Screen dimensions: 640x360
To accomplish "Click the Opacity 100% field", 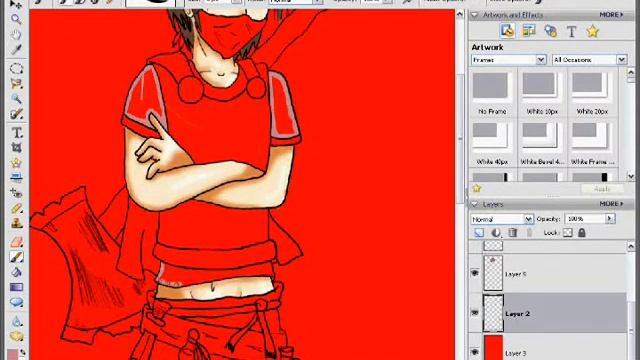I will pos(584,219).
